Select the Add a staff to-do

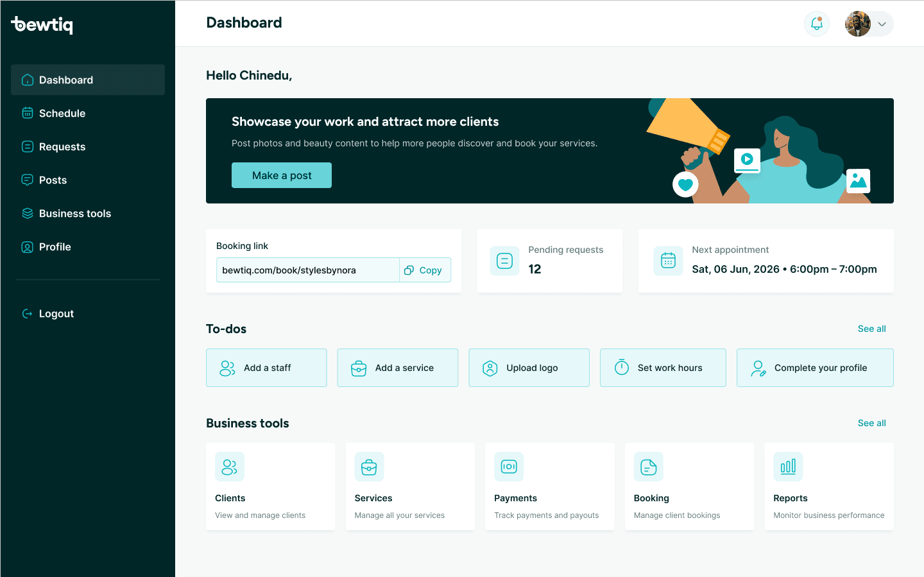click(x=266, y=368)
